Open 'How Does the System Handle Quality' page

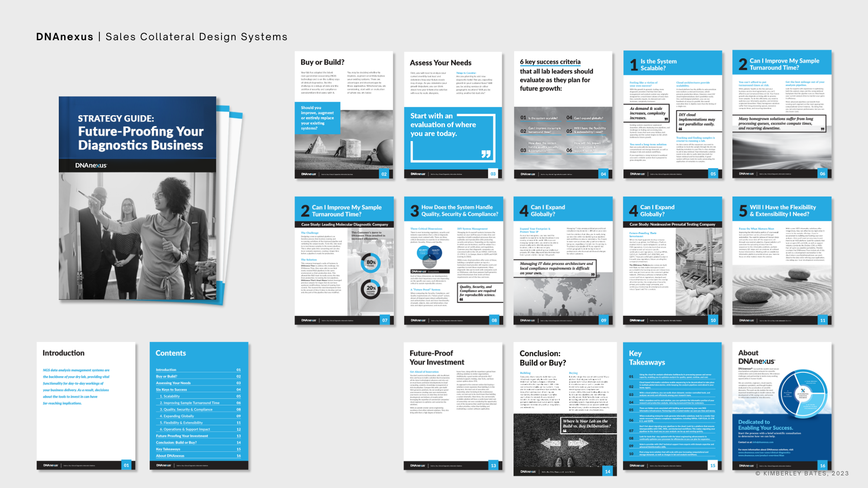453,261
